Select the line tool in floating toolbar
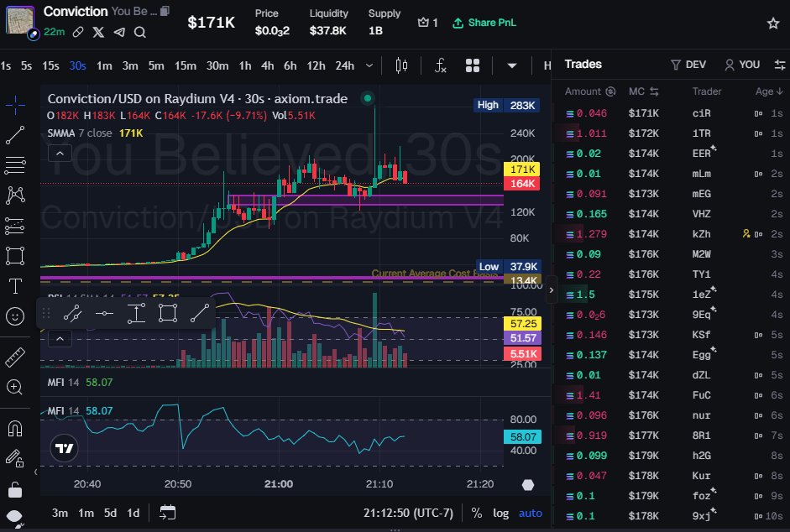790x532 pixels. point(200,313)
